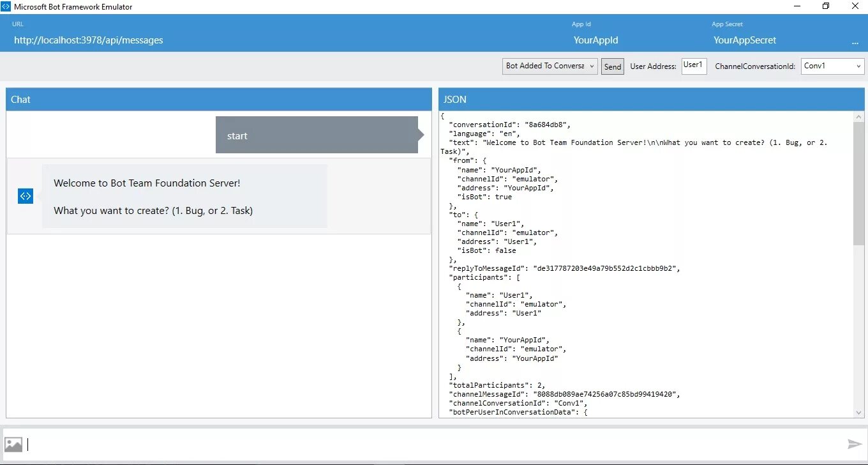
Task: Click the "to": { JSON line
Action: [463, 215]
